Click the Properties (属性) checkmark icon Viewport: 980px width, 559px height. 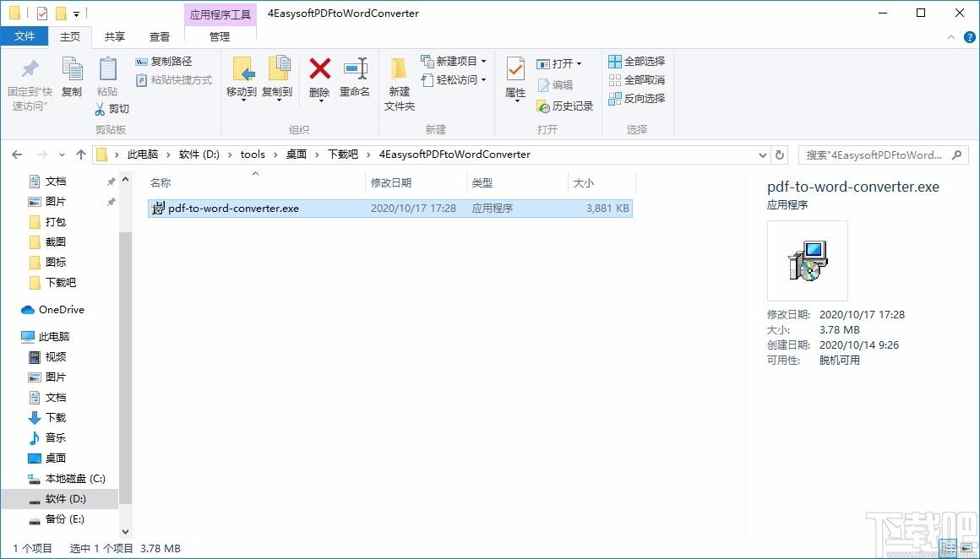(515, 69)
